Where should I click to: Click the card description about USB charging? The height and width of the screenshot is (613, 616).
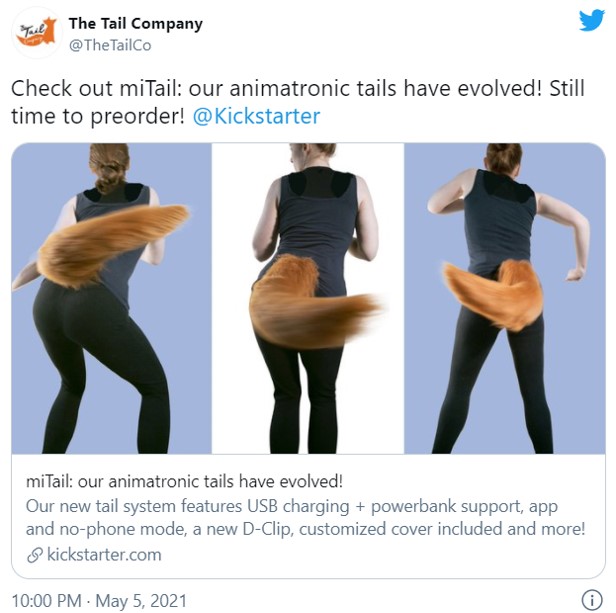pos(305,518)
